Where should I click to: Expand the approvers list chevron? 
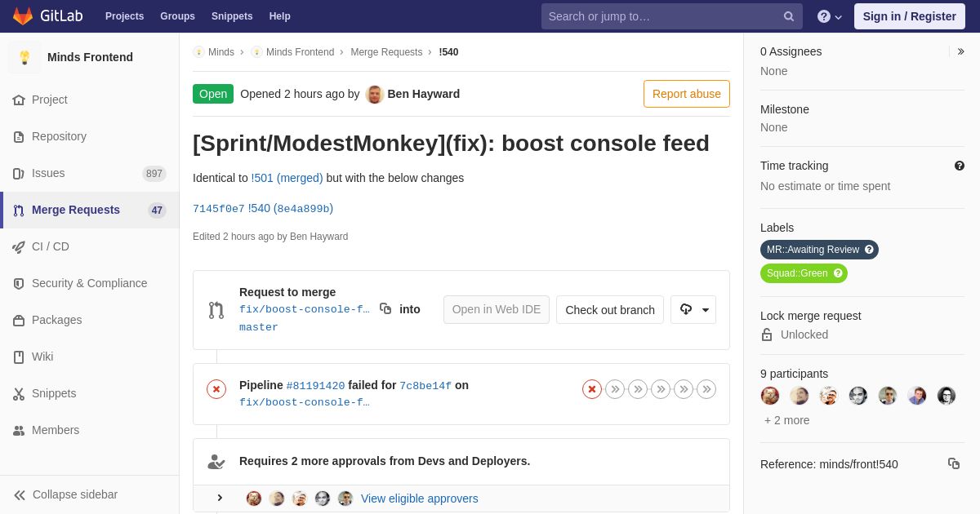220,498
